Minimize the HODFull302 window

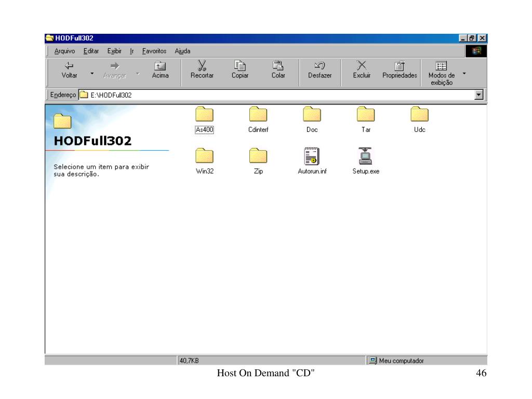point(463,38)
